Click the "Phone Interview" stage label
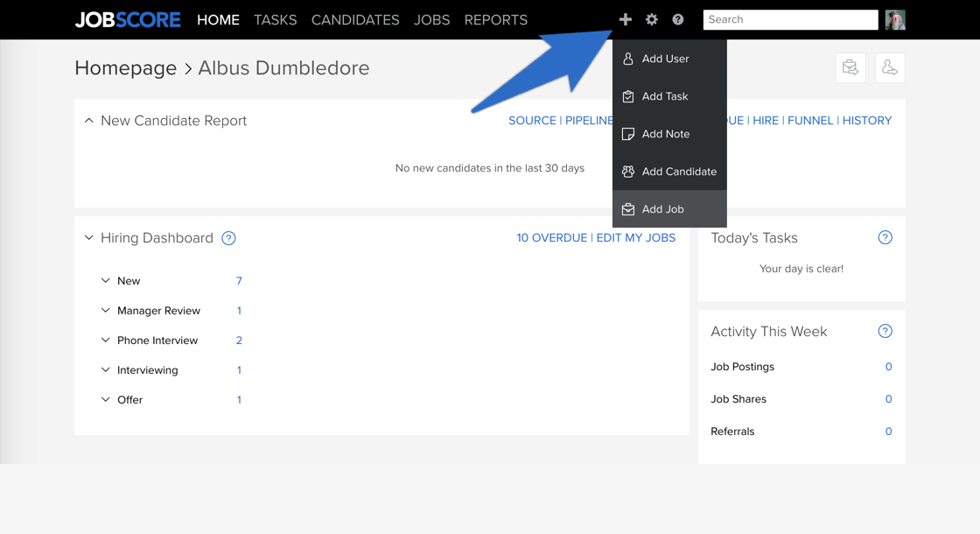 coord(157,341)
